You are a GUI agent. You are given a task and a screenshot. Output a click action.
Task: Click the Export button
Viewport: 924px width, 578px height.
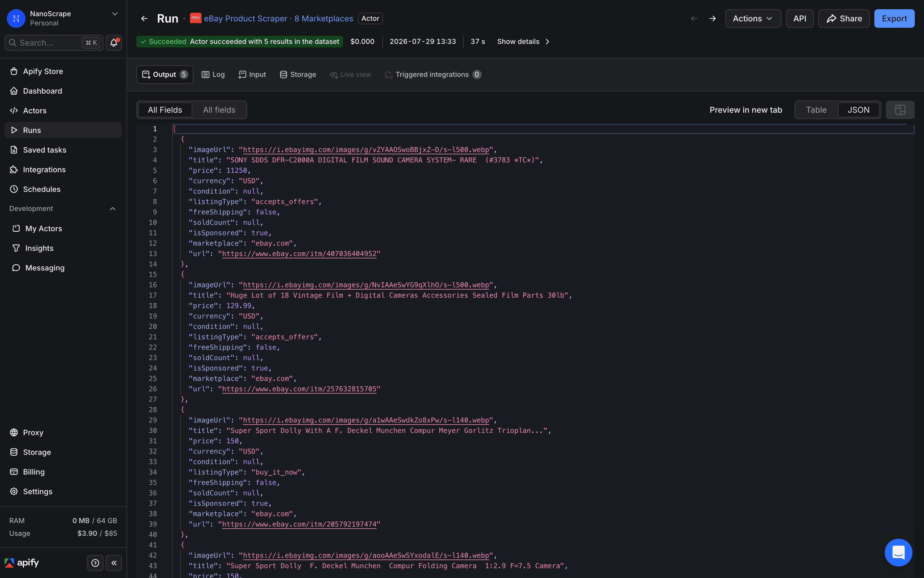click(x=894, y=18)
